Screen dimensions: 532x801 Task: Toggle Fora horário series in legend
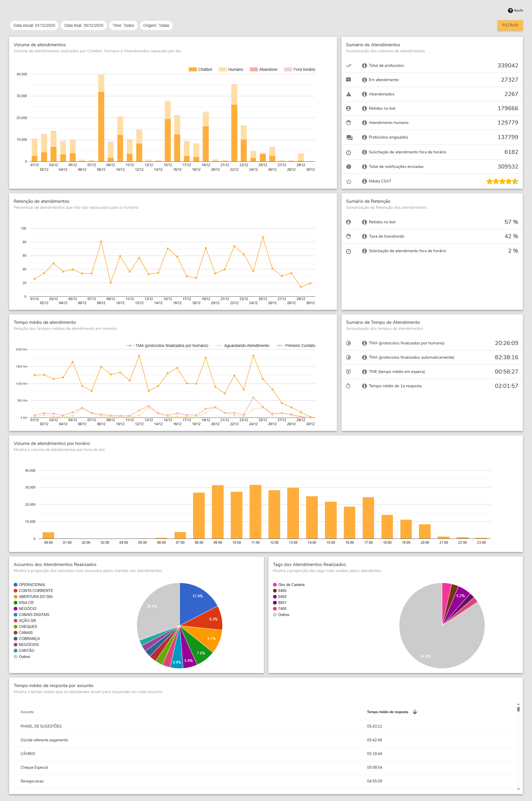(x=300, y=70)
